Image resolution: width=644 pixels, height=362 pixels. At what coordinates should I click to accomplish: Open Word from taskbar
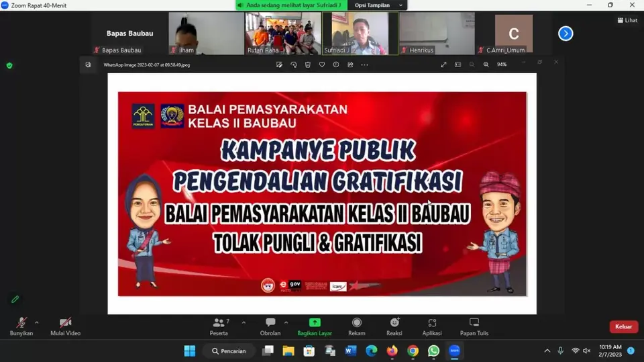click(350, 351)
